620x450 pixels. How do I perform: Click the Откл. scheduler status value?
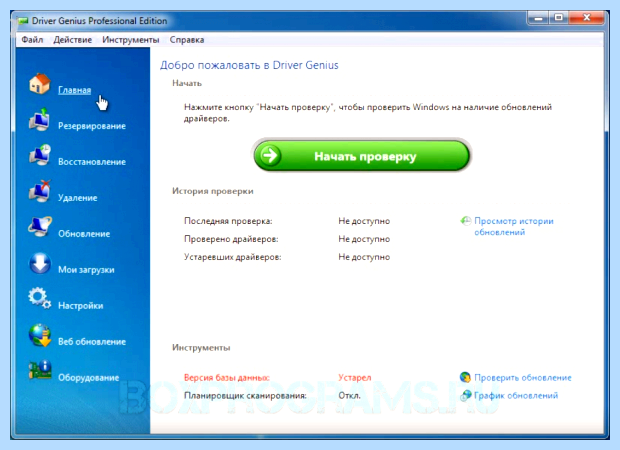pyautogui.click(x=349, y=395)
